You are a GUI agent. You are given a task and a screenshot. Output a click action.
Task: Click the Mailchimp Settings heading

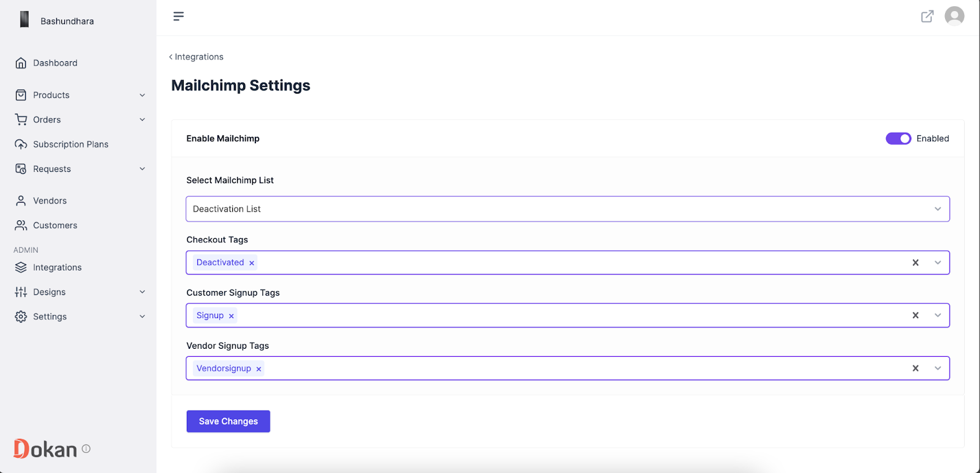click(x=241, y=86)
